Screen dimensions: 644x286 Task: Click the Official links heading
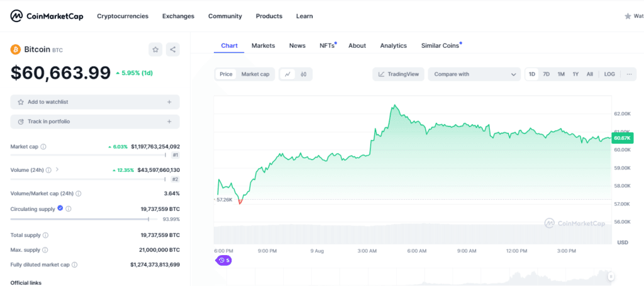click(26, 283)
